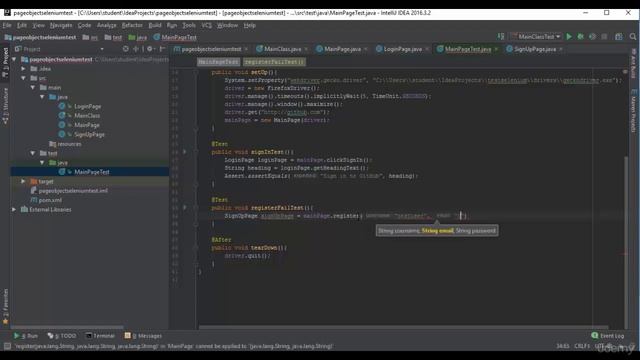
Task: Collapse the pageobjectseleniumtest root node
Action: [14, 60]
